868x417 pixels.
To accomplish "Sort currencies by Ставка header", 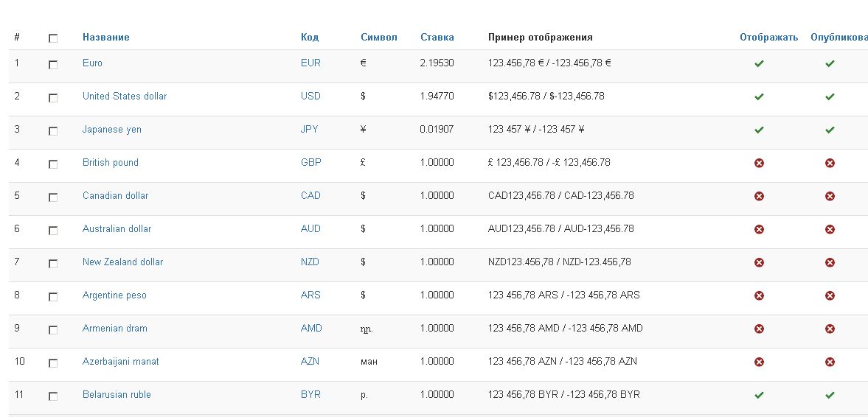I will pos(437,37).
